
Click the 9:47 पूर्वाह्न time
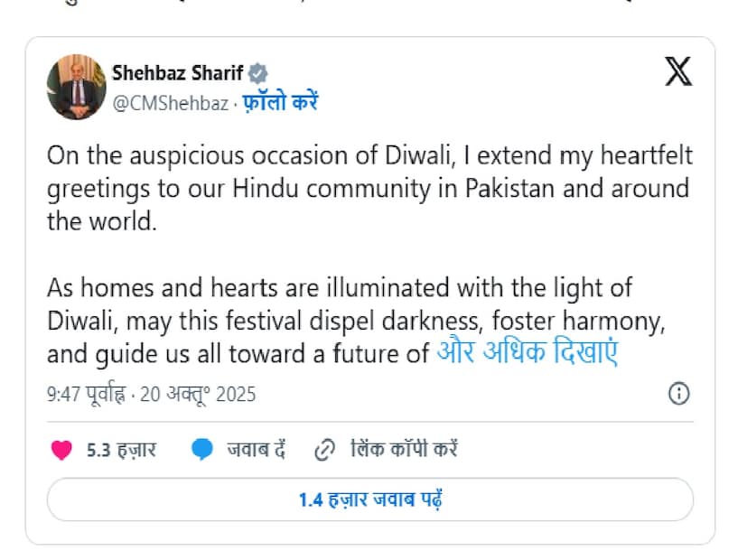pyautogui.click(x=86, y=395)
